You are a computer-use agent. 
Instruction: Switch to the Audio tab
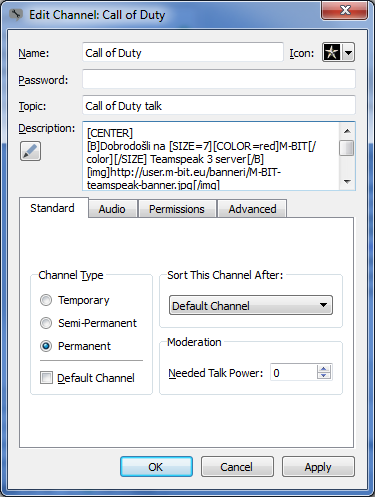point(112,209)
